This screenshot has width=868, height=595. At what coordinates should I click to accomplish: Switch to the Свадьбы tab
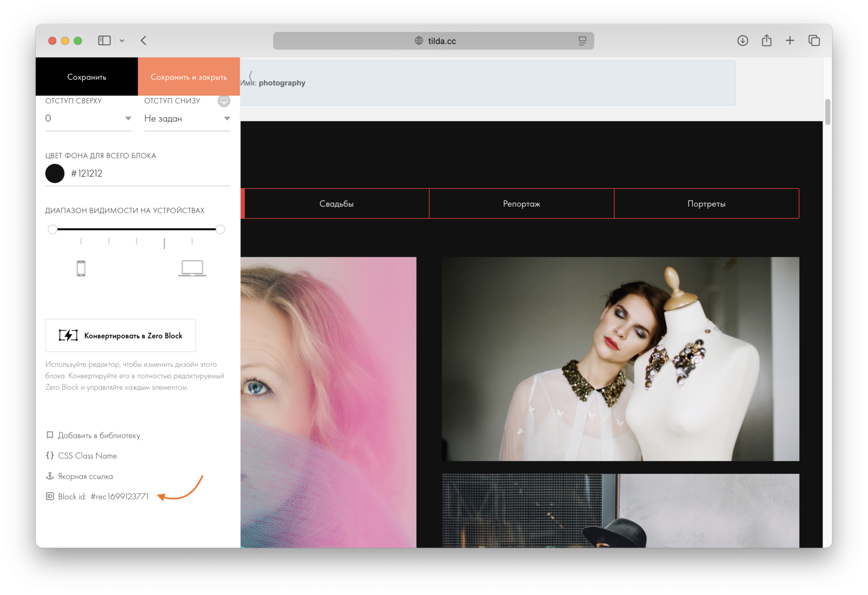[336, 203]
